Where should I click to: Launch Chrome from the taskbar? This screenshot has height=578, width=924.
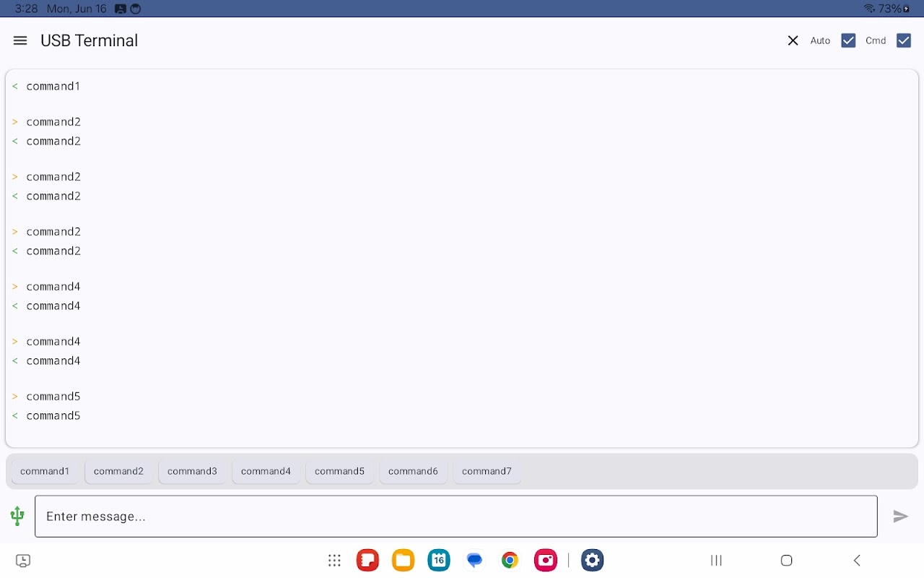tap(510, 560)
